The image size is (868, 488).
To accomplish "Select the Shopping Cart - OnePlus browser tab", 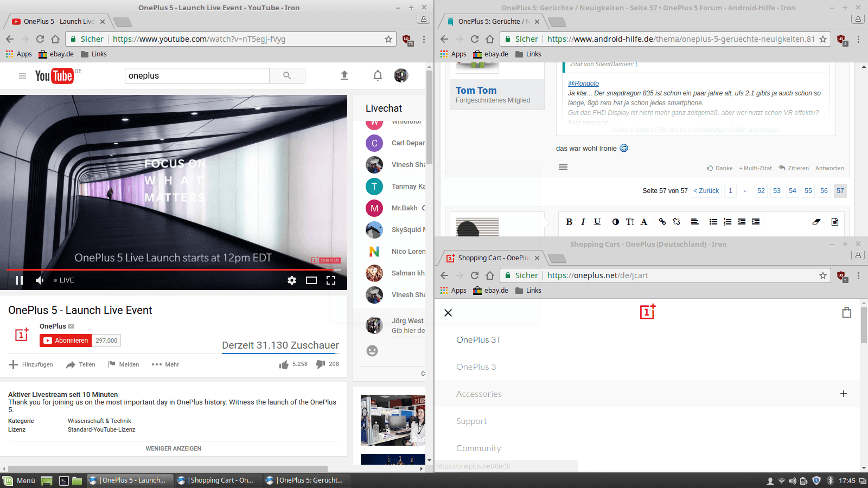I will tap(493, 258).
